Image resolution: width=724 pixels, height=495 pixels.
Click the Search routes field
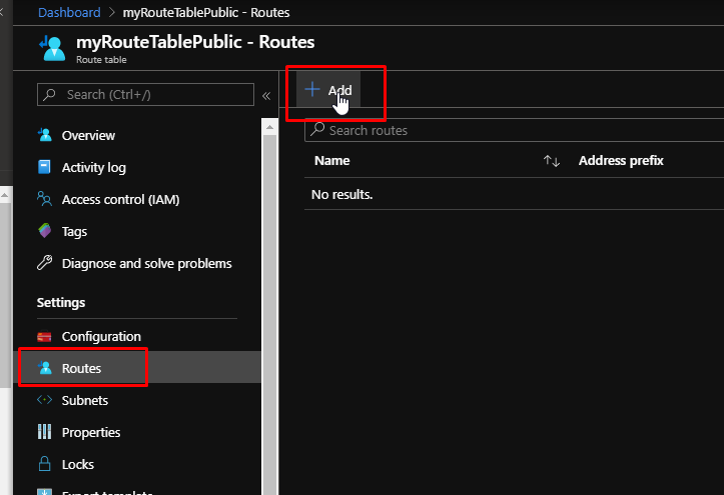click(x=514, y=130)
